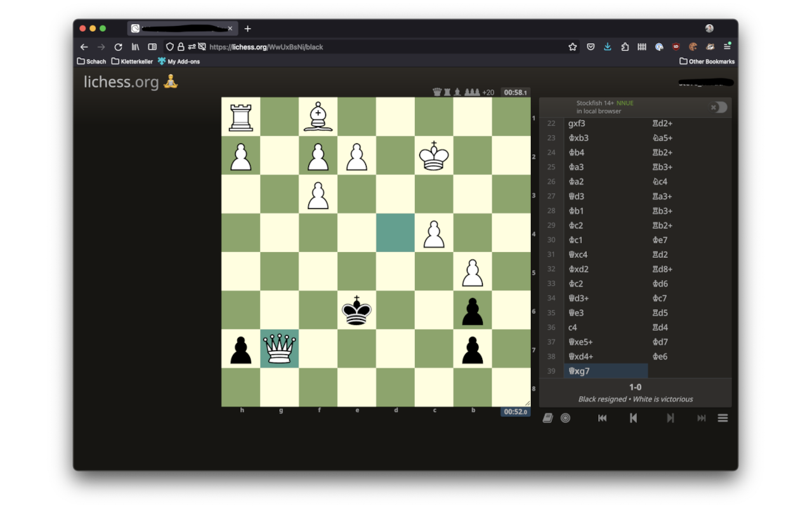The width and height of the screenshot is (812, 508).
Task: Bookmark this page with the star icon
Action: pos(573,47)
